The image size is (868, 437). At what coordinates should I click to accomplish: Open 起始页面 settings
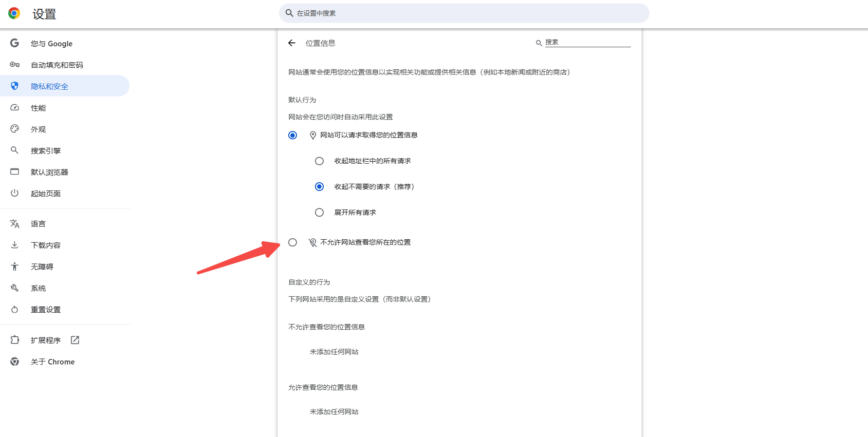pyautogui.click(x=65, y=193)
